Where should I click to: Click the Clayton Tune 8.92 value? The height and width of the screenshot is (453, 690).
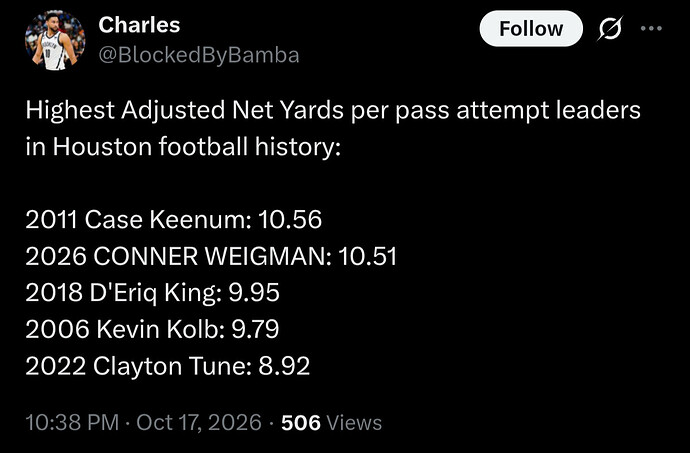click(284, 366)
